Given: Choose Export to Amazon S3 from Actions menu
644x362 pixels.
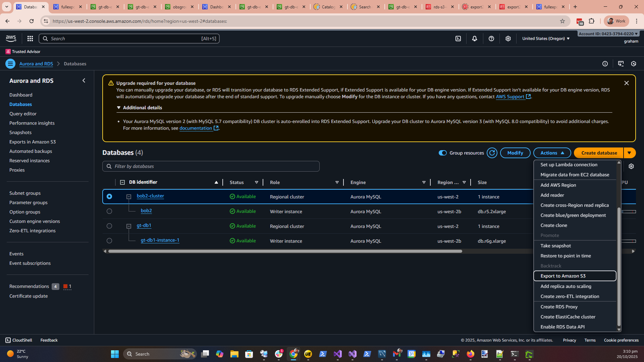Looking at the screenshot, I should 563,276.
